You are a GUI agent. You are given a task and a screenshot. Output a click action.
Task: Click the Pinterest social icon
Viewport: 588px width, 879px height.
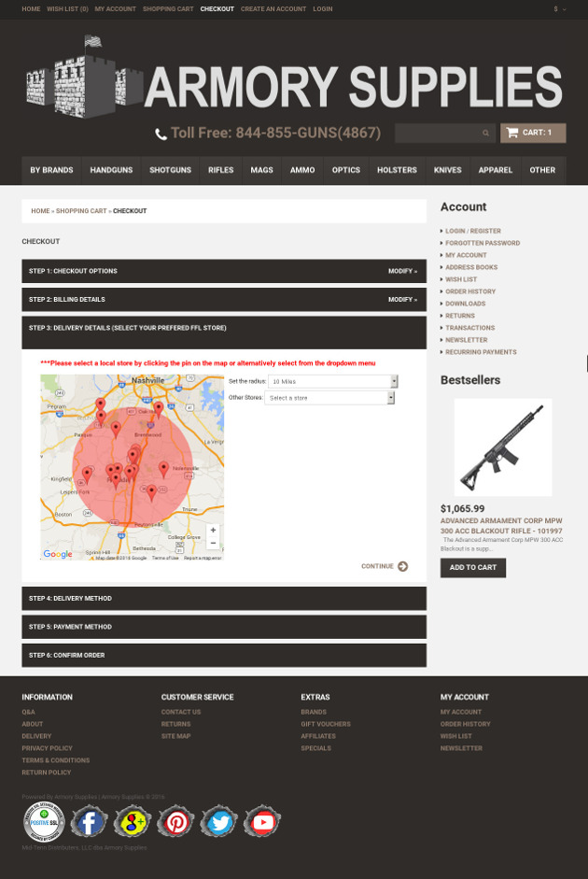pyautogui.click(x=175, y=821)
